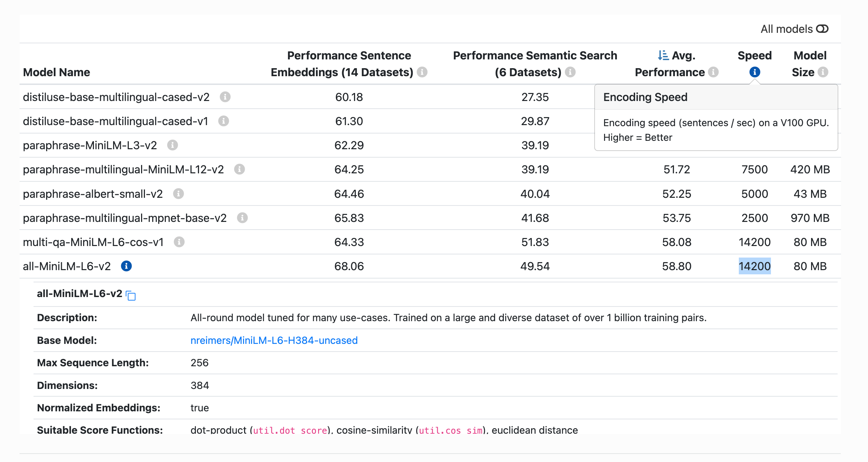Show Performance Sentence Embeddings column info
Viewport: 868px width, 462px height.
[x=422, y=73]
